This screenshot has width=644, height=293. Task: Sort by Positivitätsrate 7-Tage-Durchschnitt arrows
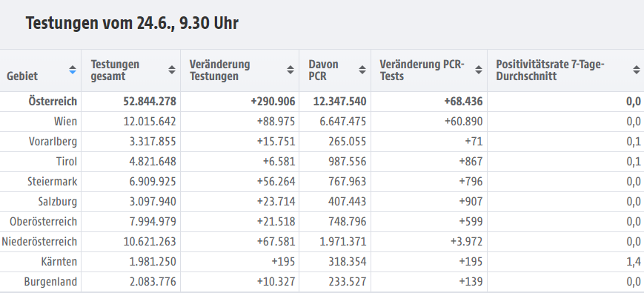click(637, 70)
